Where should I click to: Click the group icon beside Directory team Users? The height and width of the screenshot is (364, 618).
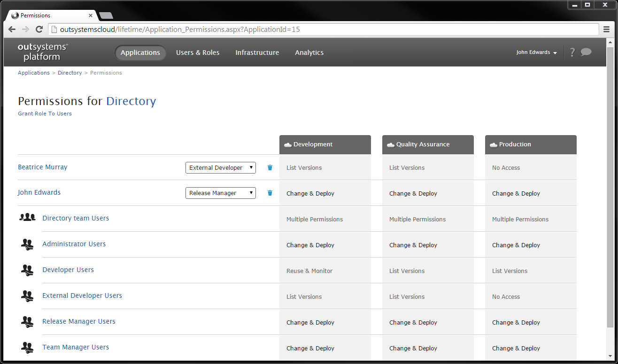(27, 217)
